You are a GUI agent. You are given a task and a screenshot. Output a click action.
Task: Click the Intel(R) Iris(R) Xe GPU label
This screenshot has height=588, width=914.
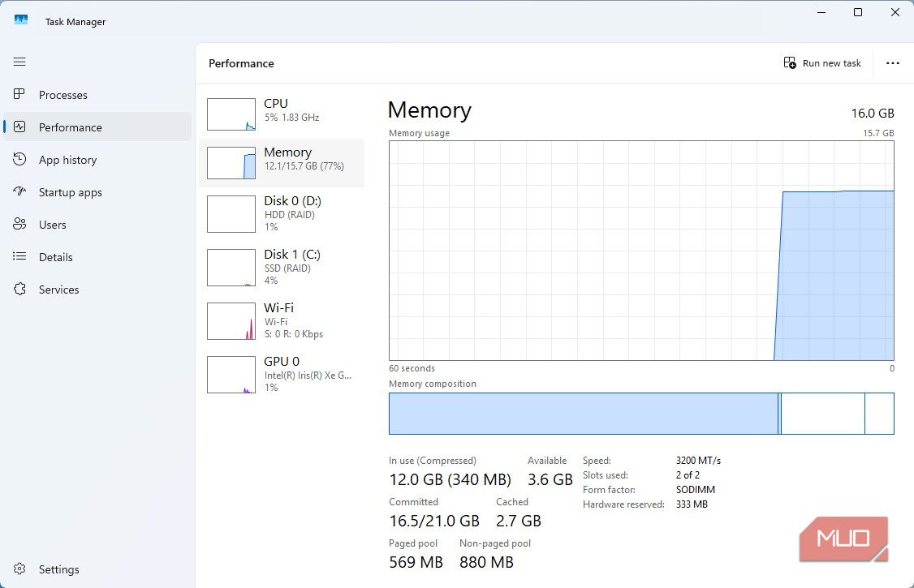pyautogui.click(x=308, y=375)
